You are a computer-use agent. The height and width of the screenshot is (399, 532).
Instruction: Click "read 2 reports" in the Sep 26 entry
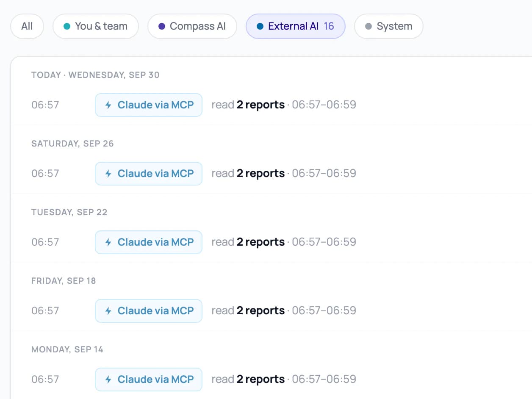pos(248,173)
